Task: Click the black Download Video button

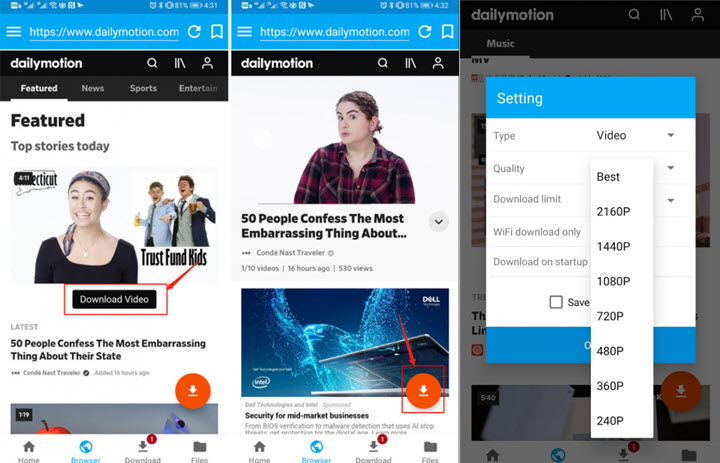Action: tap(114, 299)
